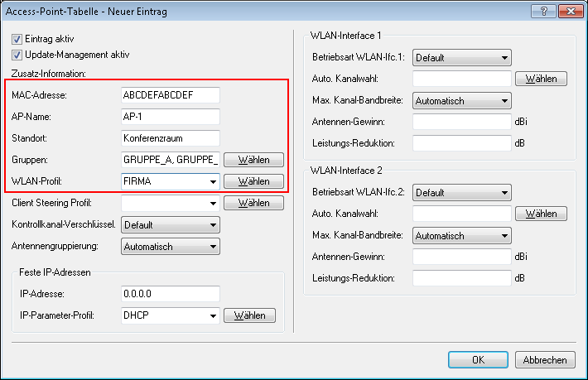The image size is (588, 380).
Task: Disable 'Update-Management aktiv' checkbox
Action: click(17, 55)
